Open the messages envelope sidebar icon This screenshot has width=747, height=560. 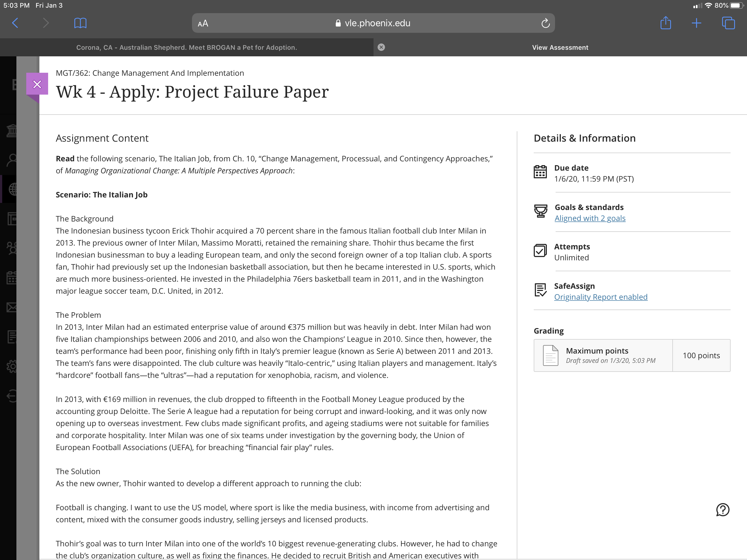pyautogui.click(x=12, y=307)
